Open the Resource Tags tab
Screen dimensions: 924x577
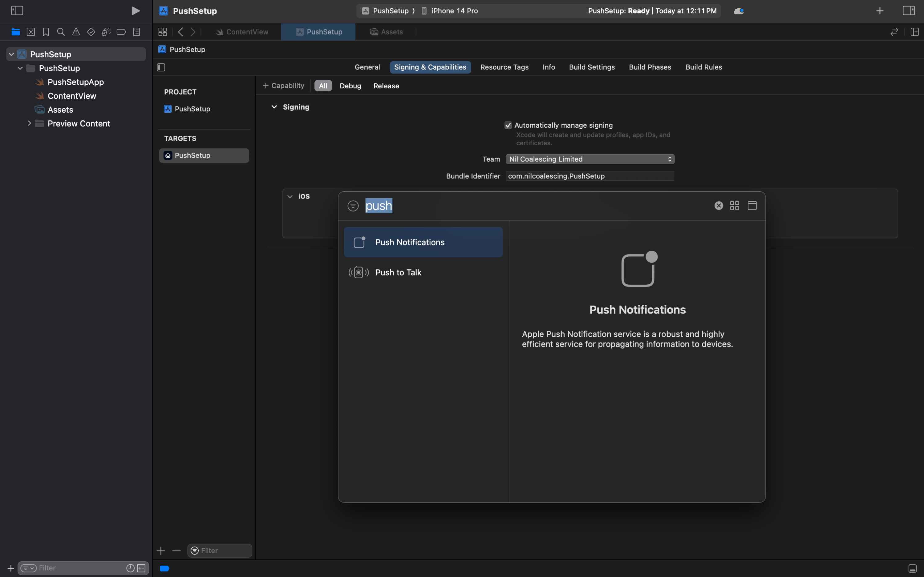click(504, 67)
